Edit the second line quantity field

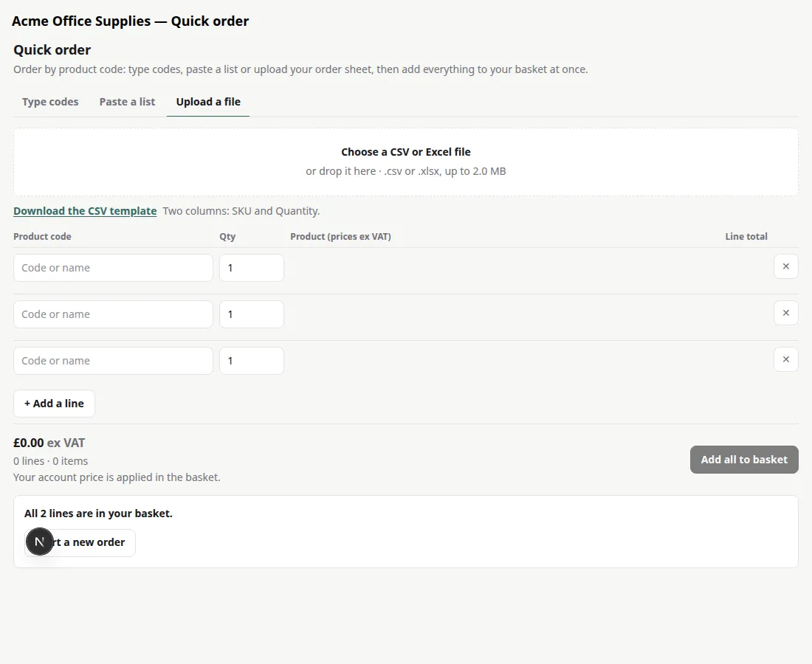coord(252,314)
